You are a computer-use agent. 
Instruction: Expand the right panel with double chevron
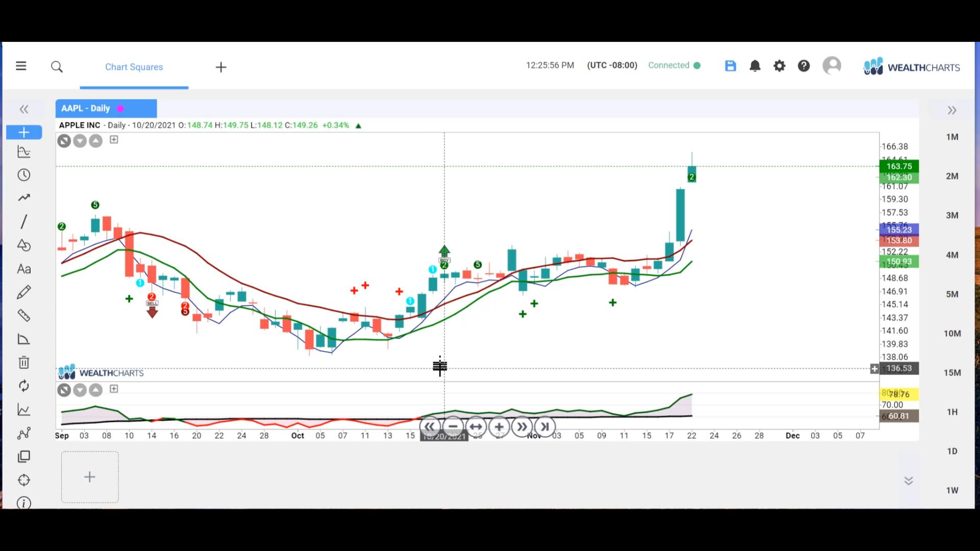click(952, 110)
